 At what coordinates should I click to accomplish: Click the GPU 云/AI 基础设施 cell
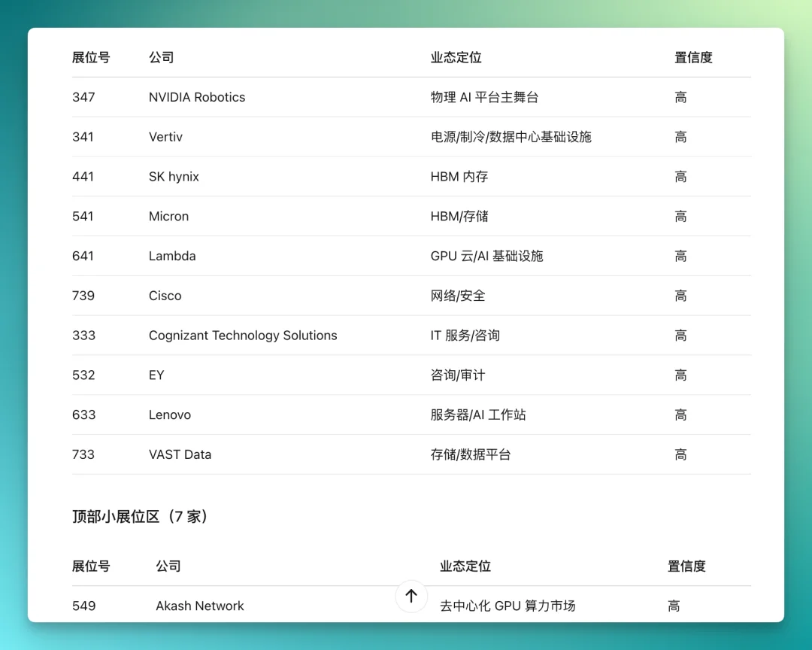(x=486, y=256)
